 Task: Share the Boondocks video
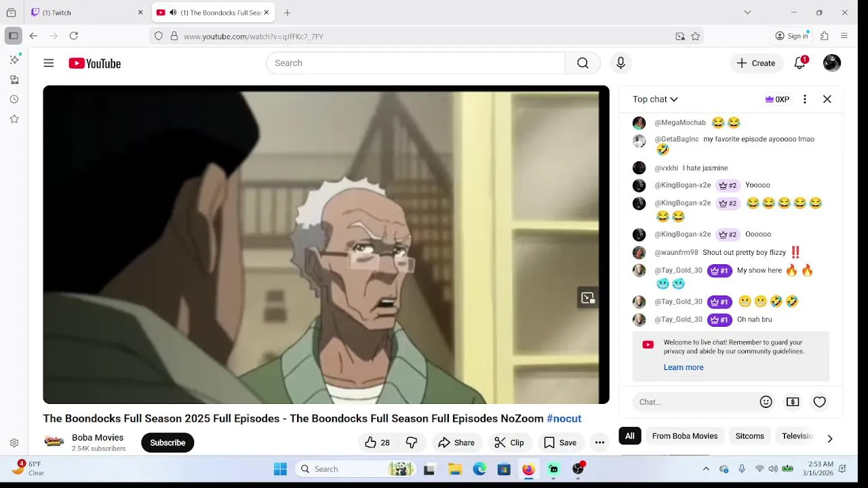456,443
